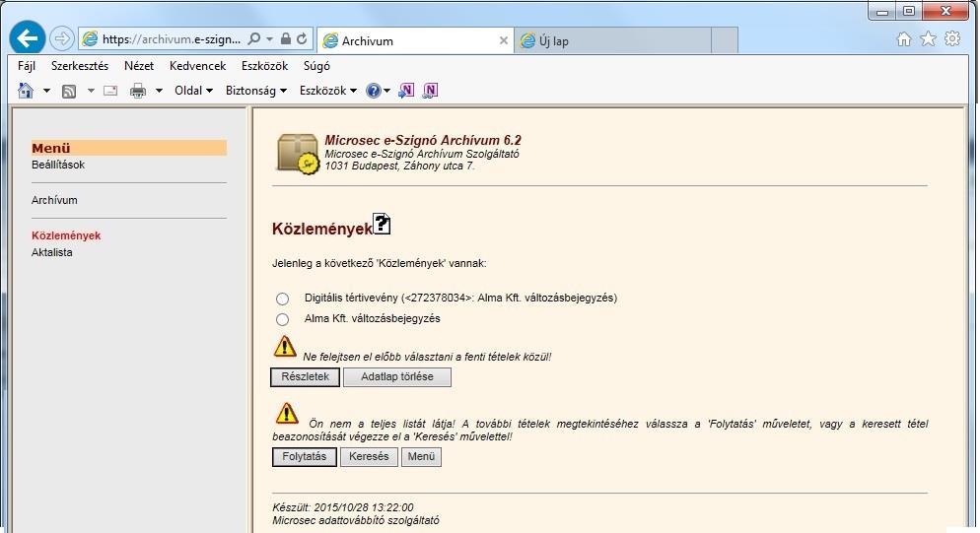Click the Microsec adattovábbító szolgáltató footer text
This screenshot has height=533, width=980.
point(356,520)
